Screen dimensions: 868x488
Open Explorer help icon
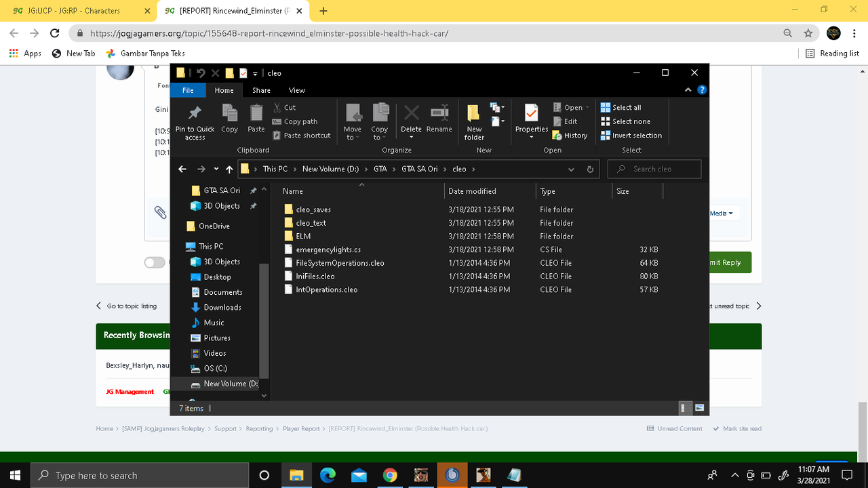(702, 89)
